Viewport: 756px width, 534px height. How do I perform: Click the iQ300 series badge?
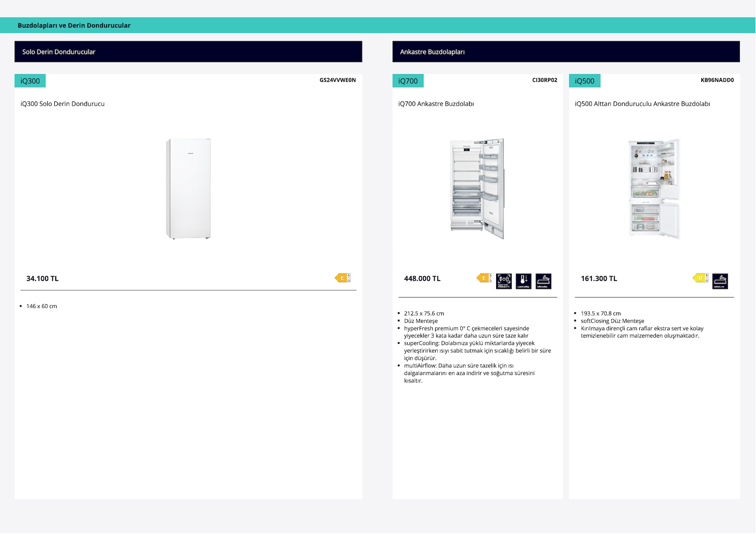click(x=30, y=81)
